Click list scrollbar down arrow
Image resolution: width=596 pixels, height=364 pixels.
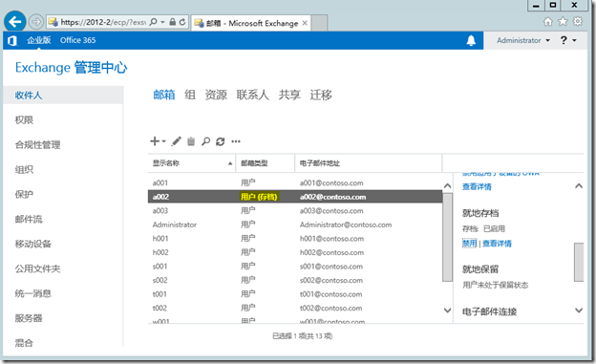[448, 310]
